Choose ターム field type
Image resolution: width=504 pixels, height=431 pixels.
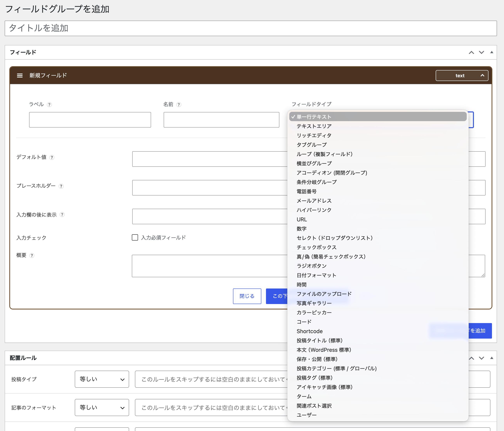click(378, 396)
